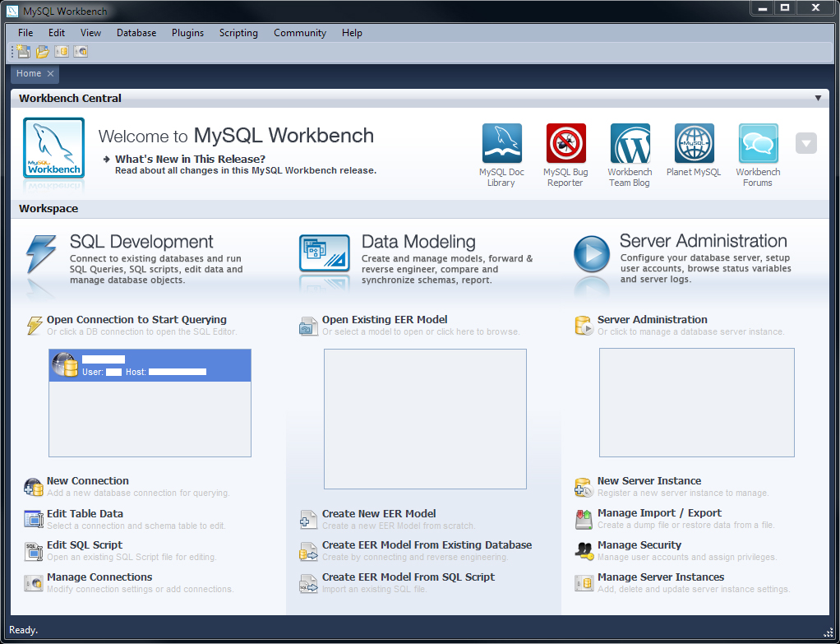
Task: Click the Open Existing EER Model icon
Action: 308,326
